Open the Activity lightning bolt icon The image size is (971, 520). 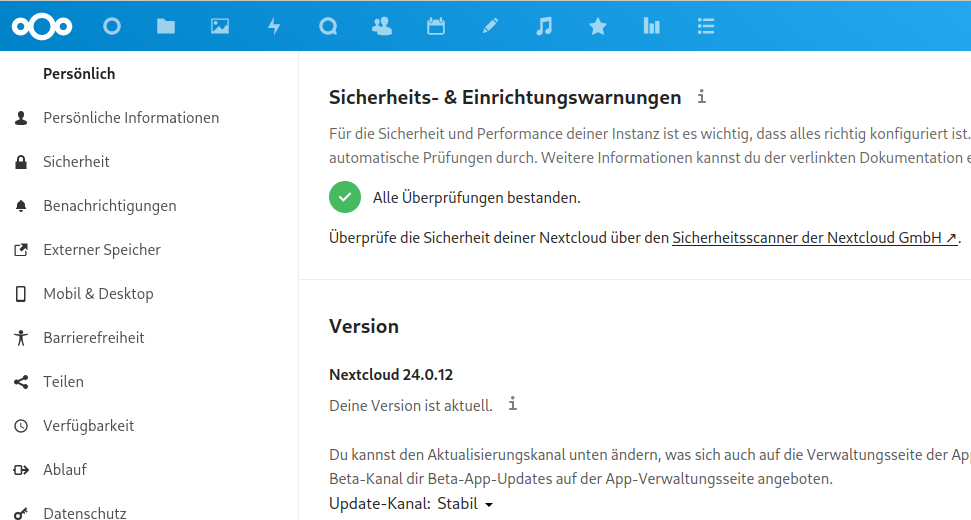pyautogui.click(x=274, y=26)
